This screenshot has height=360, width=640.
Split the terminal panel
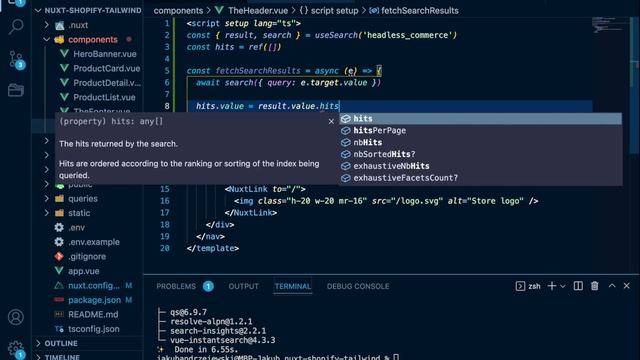click(x=578, y=286)
